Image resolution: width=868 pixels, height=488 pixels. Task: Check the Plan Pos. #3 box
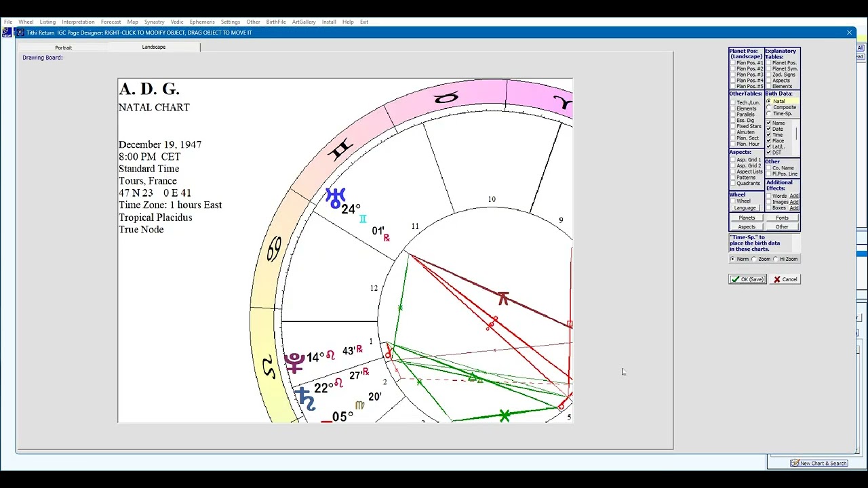pyautogui.click(x=733, y=75)
